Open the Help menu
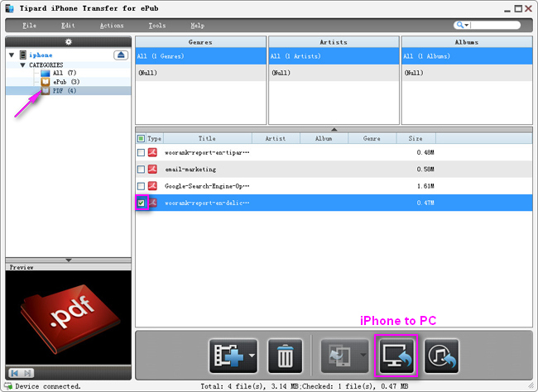 (197, 26)
